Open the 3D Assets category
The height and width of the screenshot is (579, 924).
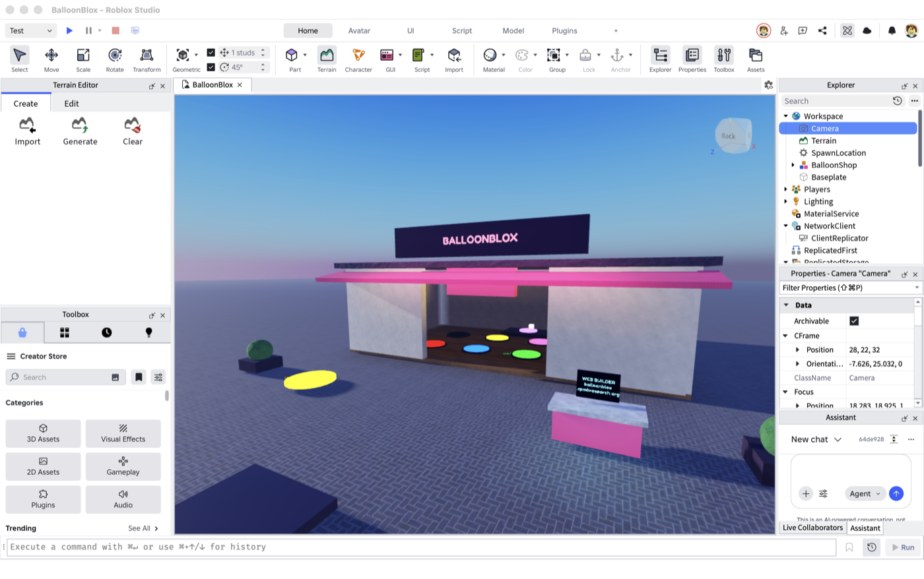tap(43, 433)
